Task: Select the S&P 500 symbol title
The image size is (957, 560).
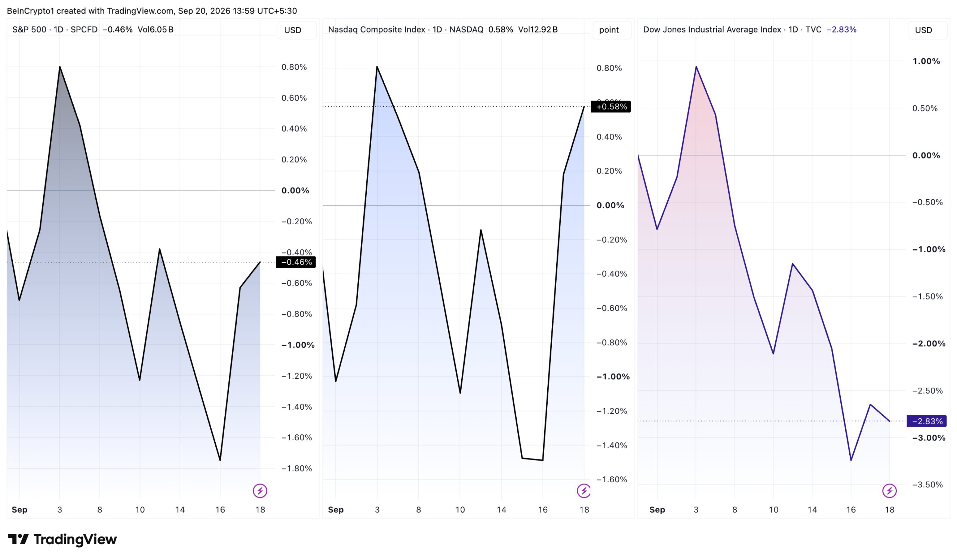Action: pos(29,30)
